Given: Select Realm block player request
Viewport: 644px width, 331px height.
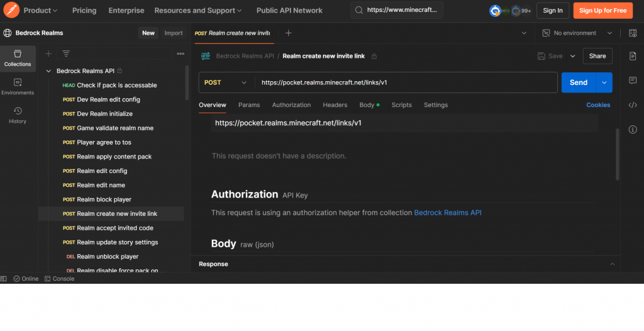Looking at the screenshot, I should click(104, 199).
